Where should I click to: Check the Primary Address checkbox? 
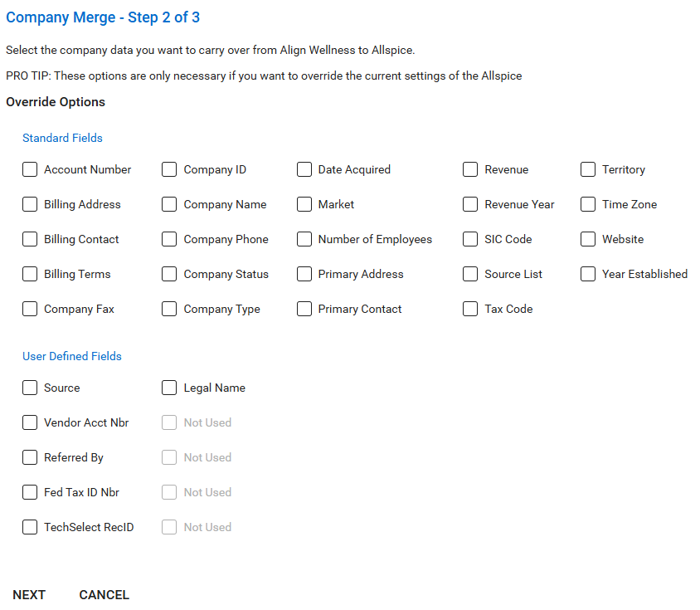click(x=304, y=274)
